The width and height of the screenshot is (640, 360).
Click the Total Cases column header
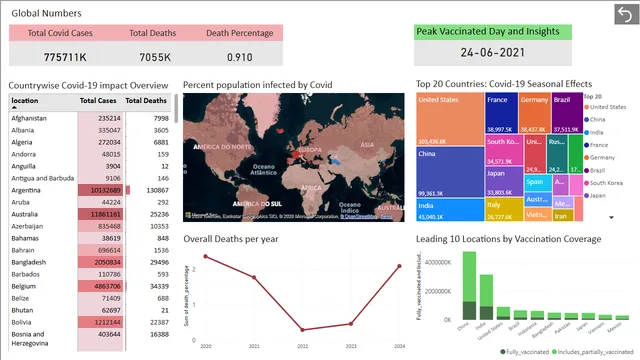coord(98,100)
